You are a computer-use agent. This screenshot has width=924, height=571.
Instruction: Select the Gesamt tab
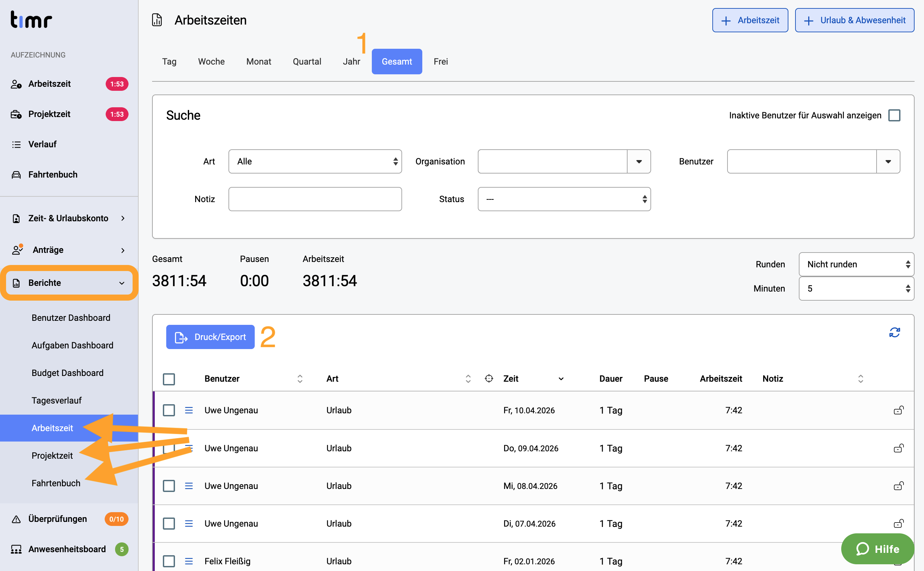(397, 62)
